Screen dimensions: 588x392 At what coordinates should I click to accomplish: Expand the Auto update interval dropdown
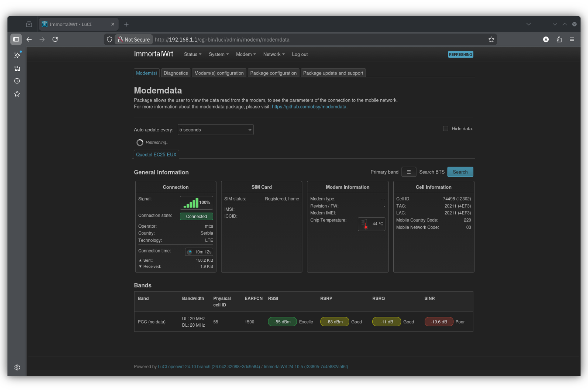[215, 130]
